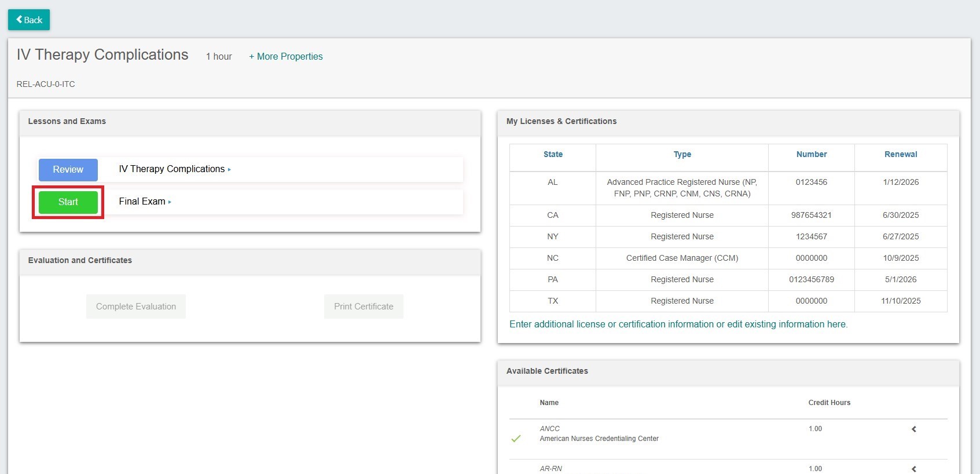Click the Final Exam title text
The image size is (980, 474).
point(142,202)
